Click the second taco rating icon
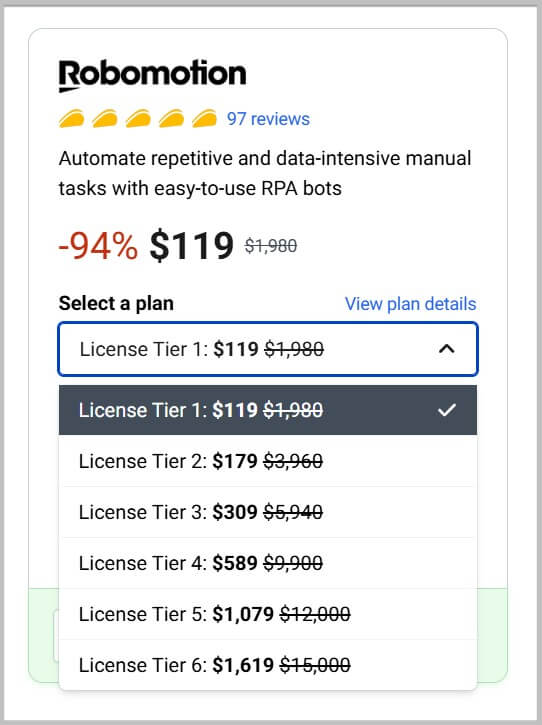Screen dimensions: 542x725 [105, 118]
